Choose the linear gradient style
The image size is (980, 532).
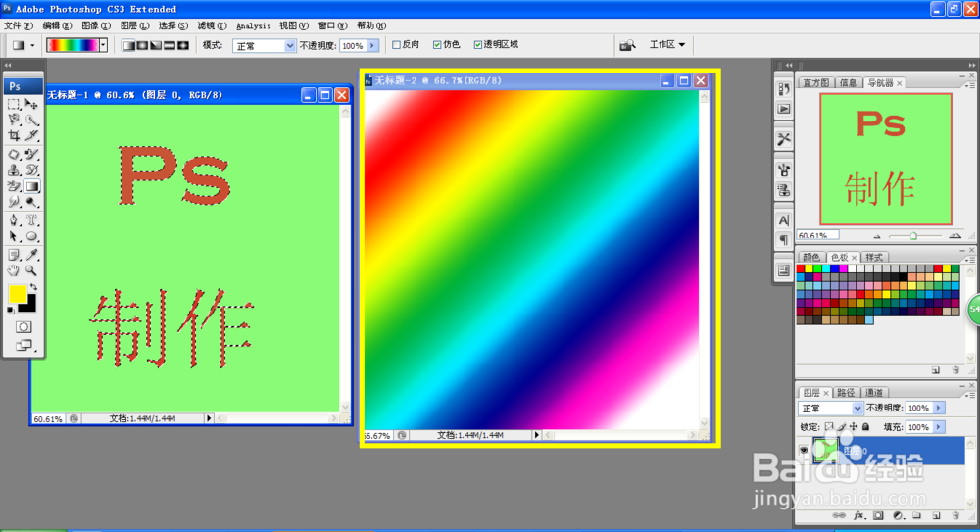(x=128, y=45)
